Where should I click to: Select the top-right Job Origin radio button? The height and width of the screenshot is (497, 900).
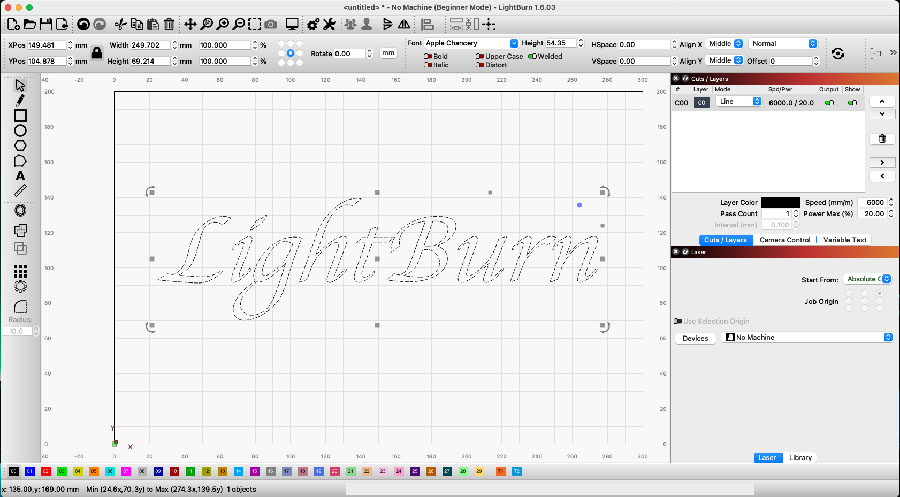[x=879, y=293]
